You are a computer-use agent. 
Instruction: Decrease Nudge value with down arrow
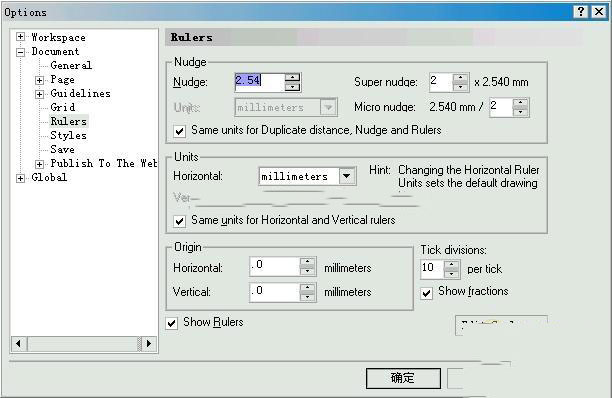[292, 87]
